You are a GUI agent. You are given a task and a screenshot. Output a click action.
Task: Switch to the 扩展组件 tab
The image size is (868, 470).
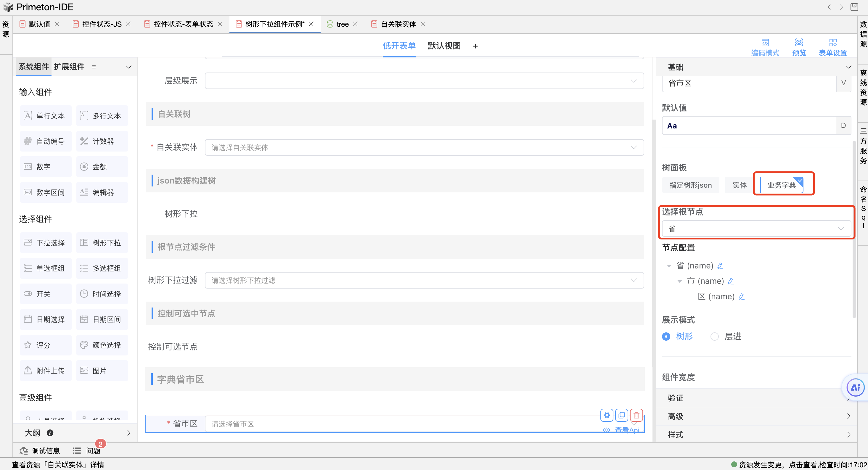[x=69, y=66]
